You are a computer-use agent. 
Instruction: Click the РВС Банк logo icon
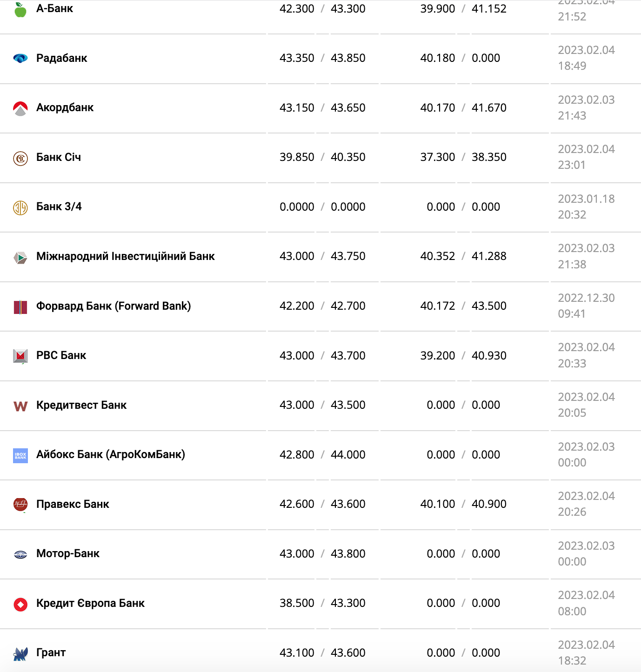click(20, 356)
